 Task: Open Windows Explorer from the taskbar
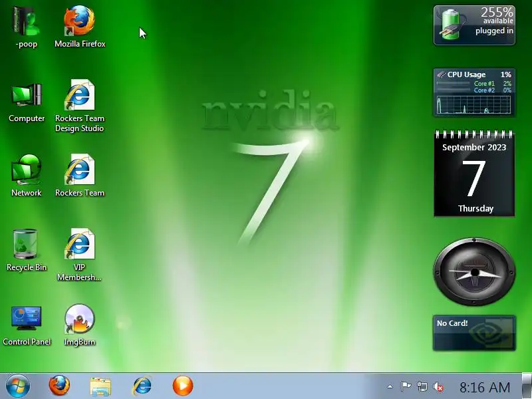tap(100, 386)
